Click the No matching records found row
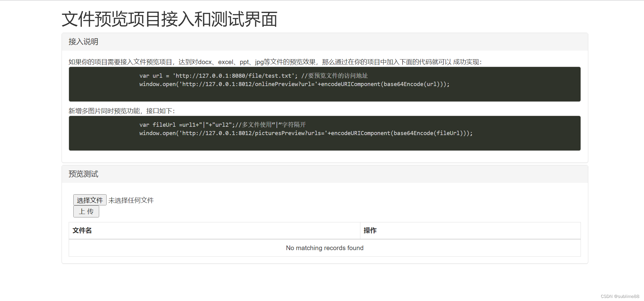 [324, 248]
